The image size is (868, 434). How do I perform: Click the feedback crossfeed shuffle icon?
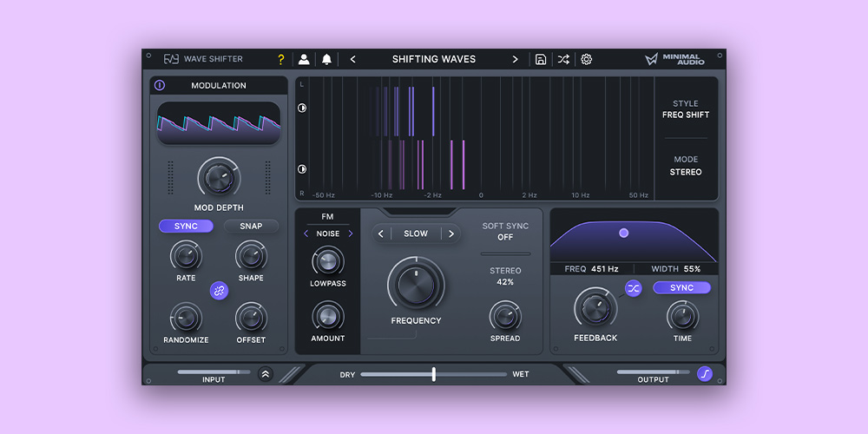(634, 288)
